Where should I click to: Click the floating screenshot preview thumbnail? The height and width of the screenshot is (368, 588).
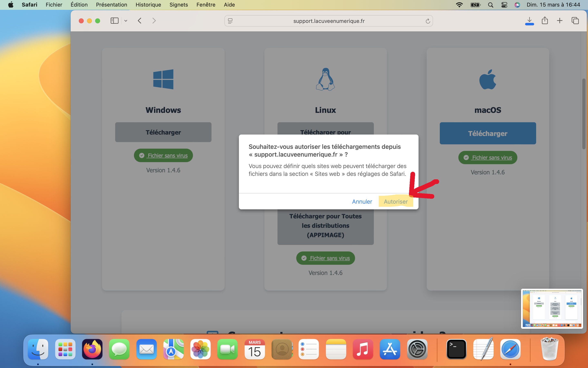tap(552, 309)
